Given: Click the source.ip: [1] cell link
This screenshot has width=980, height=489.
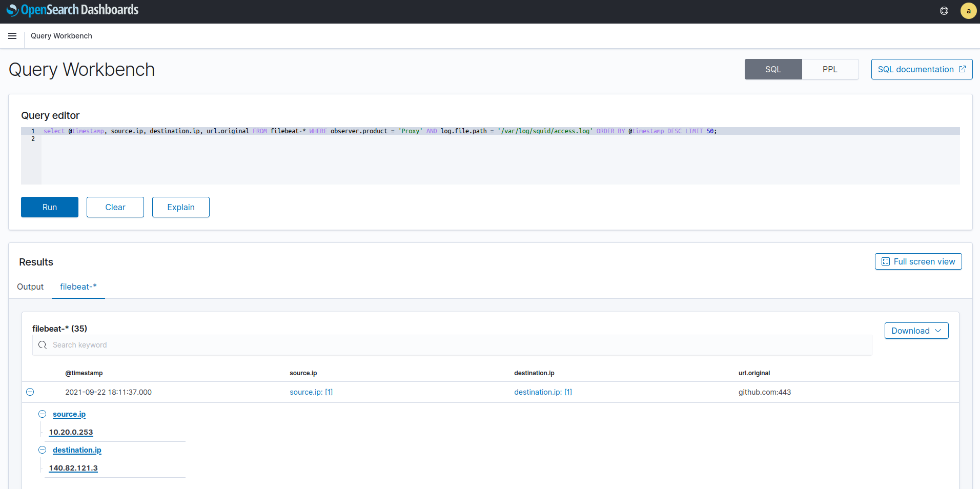Looking at the screenshot, I should (311, 392).
